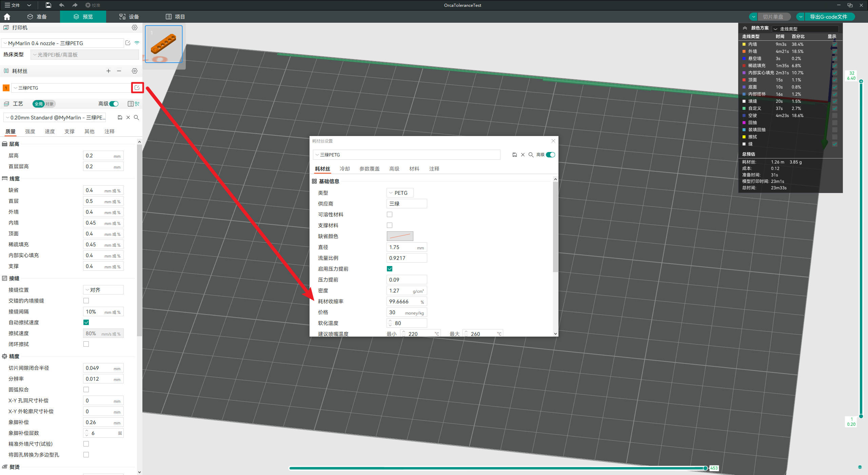Switch to the 项目 project tab
868x475 pixels.
pyautogui.click(x=175, y=17)
